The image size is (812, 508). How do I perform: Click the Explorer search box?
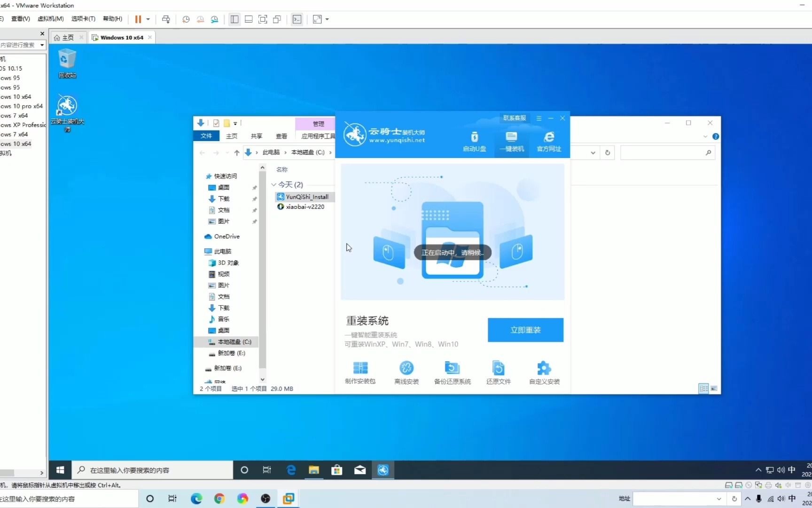pos(667,152)
